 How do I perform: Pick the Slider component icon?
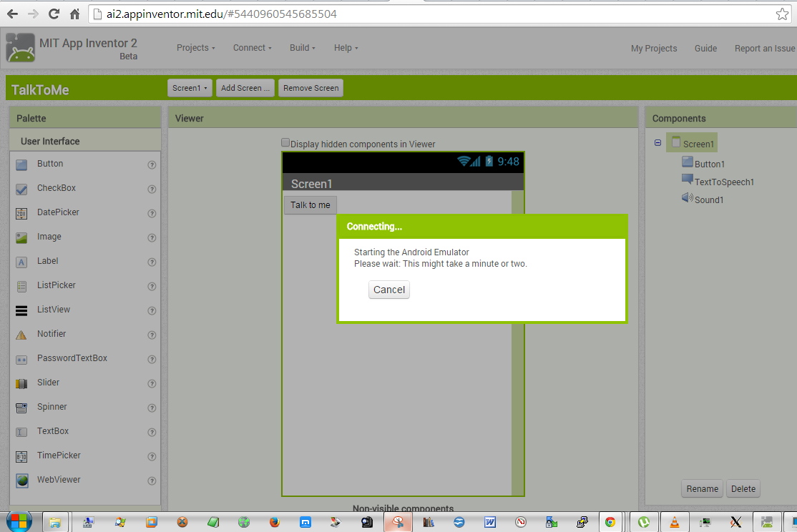pyautogui.click(x=21, y=384)
